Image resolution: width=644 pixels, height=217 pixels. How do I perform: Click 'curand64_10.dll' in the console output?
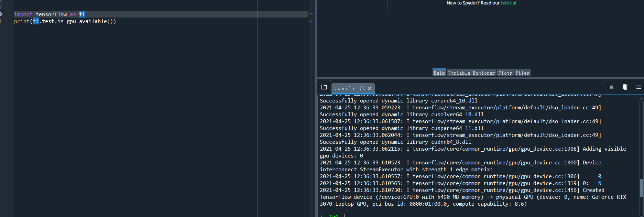point(454,100)
